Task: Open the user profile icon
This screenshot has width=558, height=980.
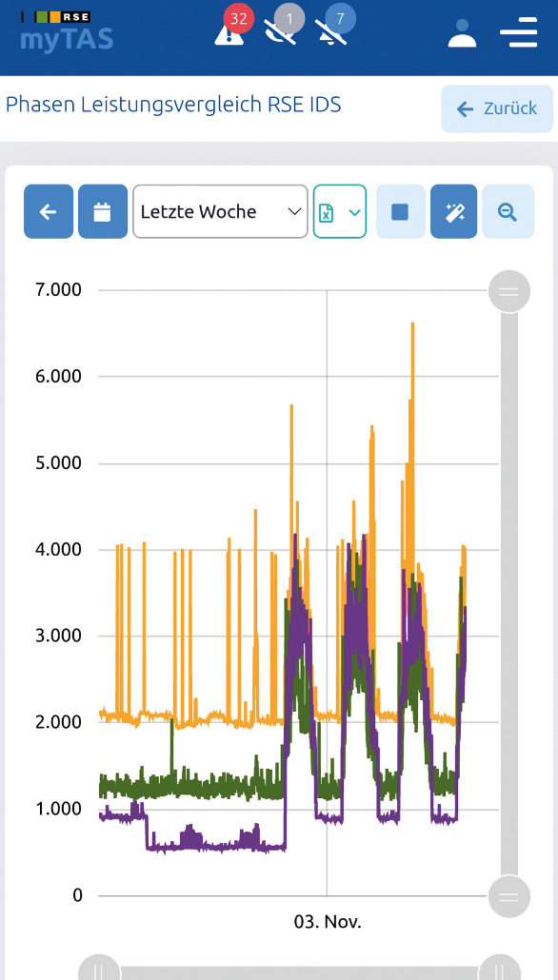Action: coord(462,33)
